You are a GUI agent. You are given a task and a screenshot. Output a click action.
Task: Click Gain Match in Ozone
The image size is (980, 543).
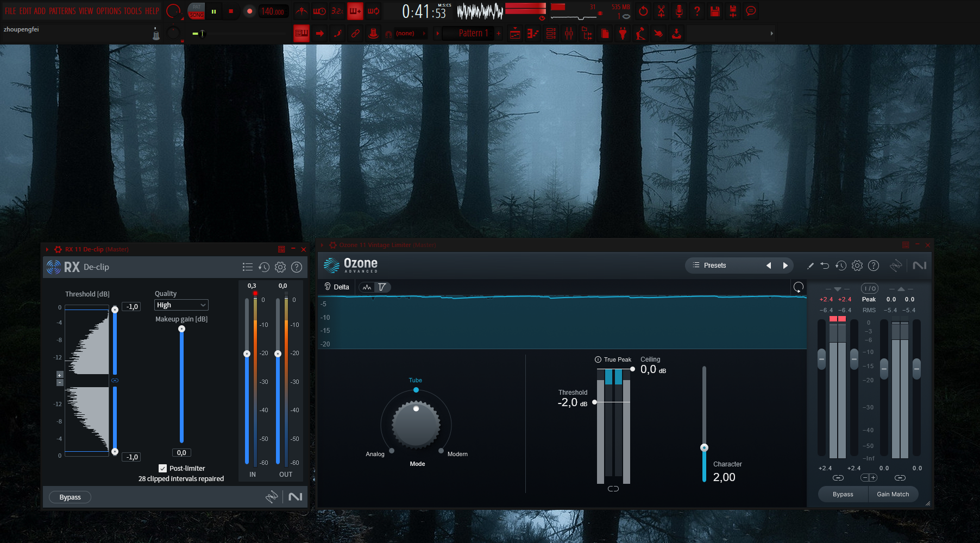pyautogui.click(x=893, y=494)
